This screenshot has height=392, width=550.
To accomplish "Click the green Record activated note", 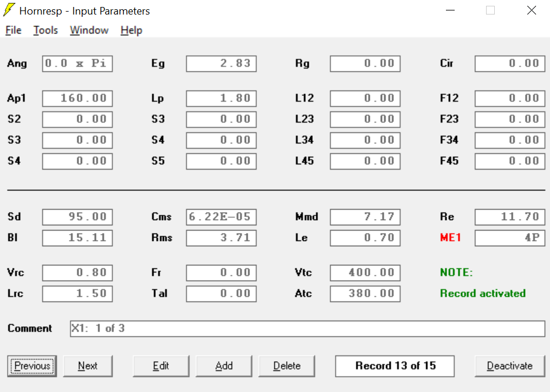I will coord(483,293).
